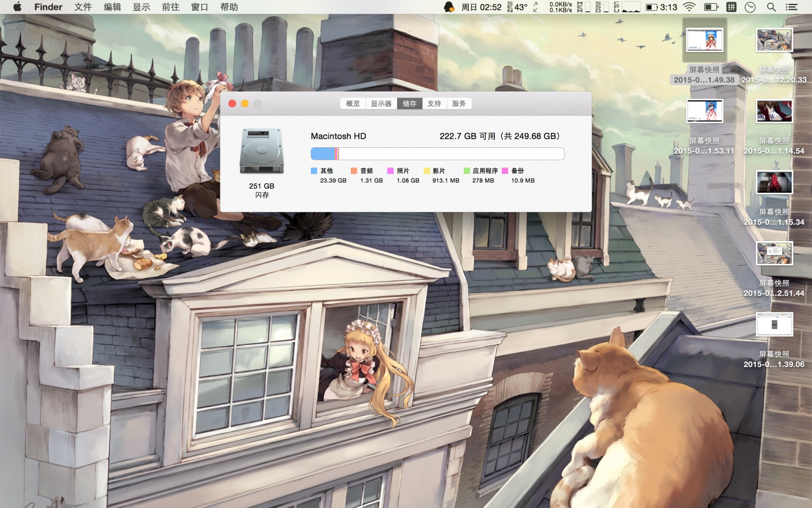The height and width of the screenshot is (508, 812).
Task: Click the 1.08 GB value
Action: pos(408,180)
